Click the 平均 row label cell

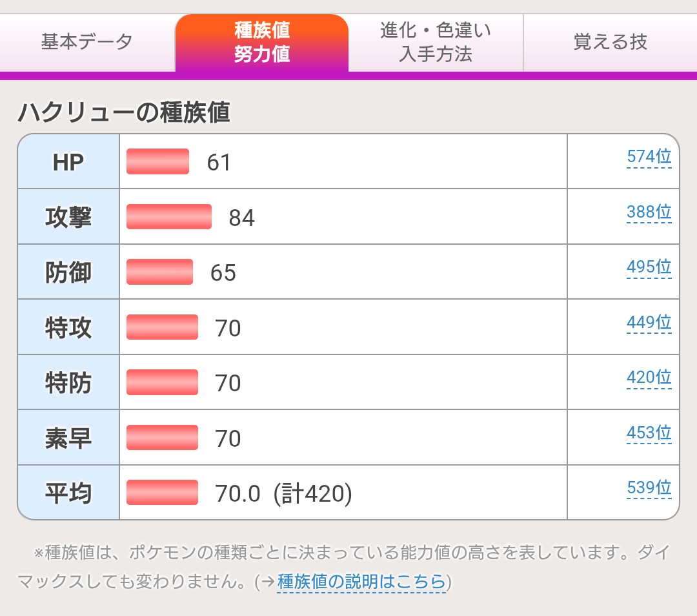[x=68, y=493]
